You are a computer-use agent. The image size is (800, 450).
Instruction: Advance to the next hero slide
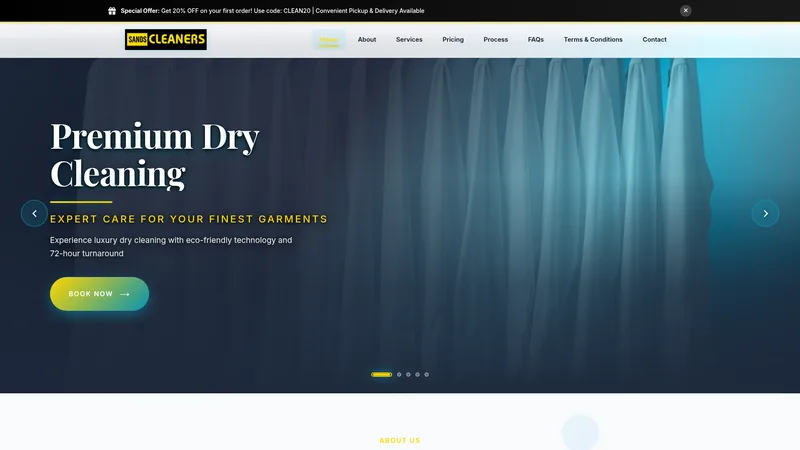point(765,213)
